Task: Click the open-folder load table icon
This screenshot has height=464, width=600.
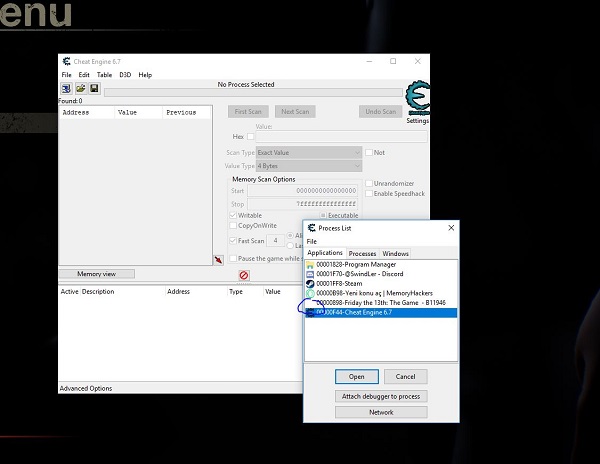Action: point(80,89)
